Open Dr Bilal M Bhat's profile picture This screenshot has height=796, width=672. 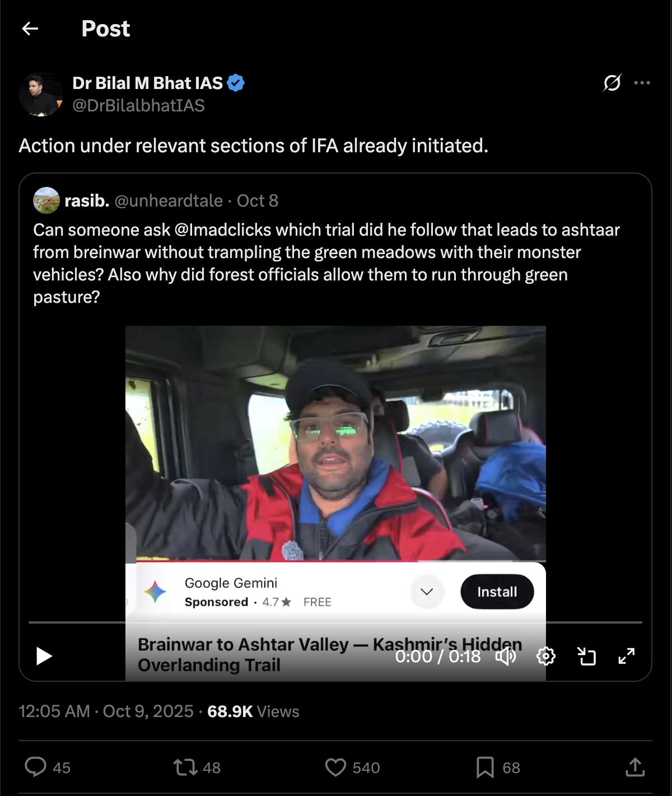pyautogui.click(x=40, y=95)
